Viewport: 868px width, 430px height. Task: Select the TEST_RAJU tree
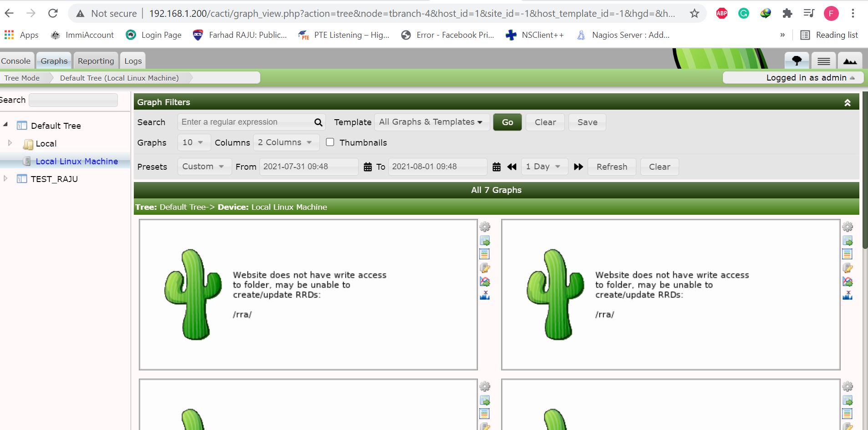54,179
